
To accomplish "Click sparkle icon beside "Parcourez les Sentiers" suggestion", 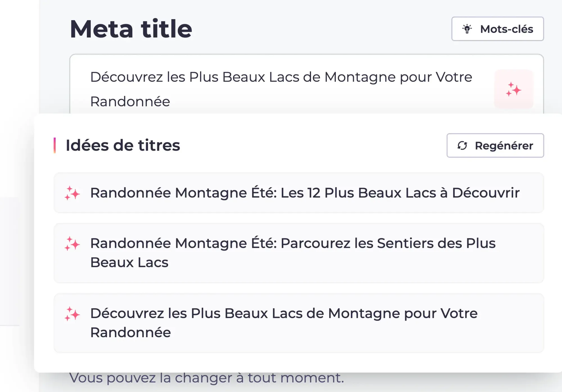I will 72,244.
